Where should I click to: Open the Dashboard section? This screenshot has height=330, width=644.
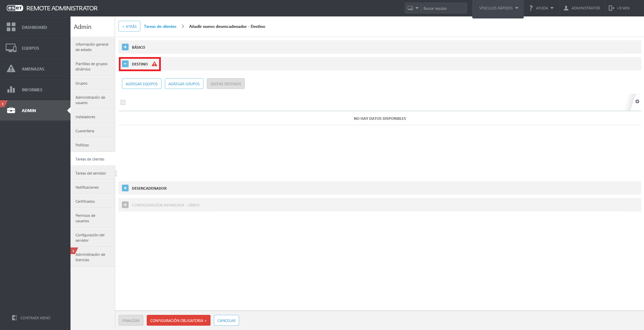[x=35, y=27]
